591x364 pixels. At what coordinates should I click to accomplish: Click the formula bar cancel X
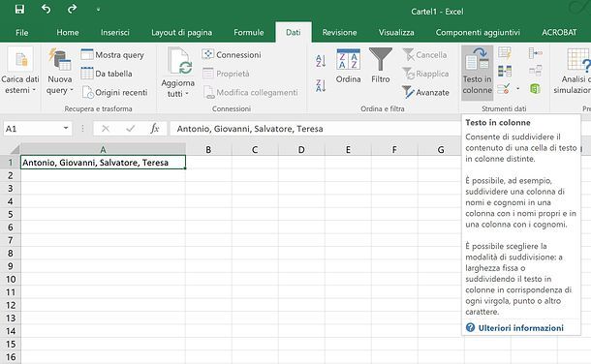(x=106, y=129)
